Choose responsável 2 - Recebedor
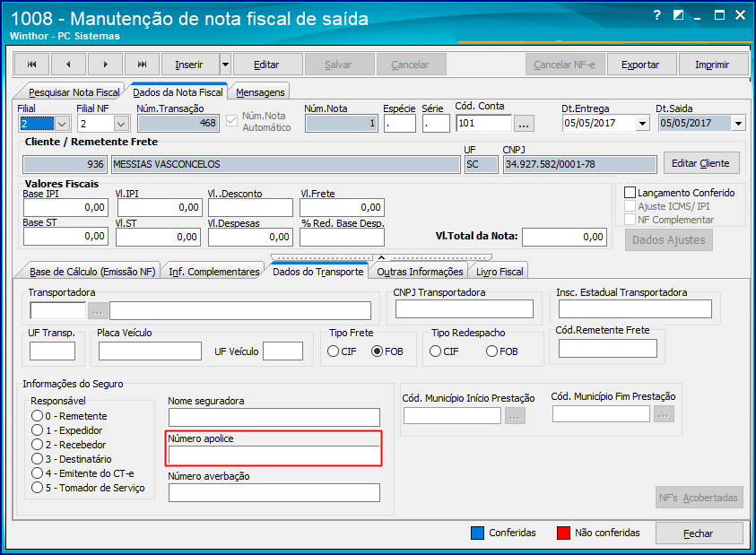The image size is (756, 555). click(37, 445)
